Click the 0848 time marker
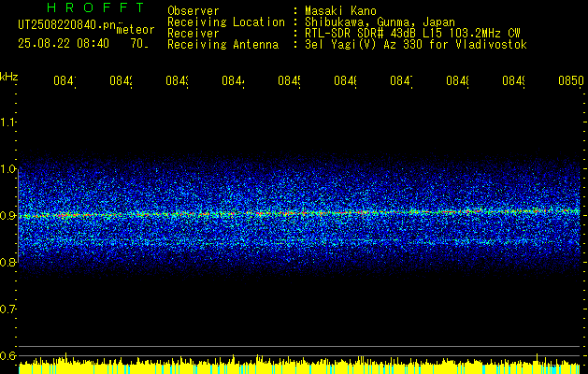This screenshot has height=374, width=588. pyautogui.click(x=457, y=80)
